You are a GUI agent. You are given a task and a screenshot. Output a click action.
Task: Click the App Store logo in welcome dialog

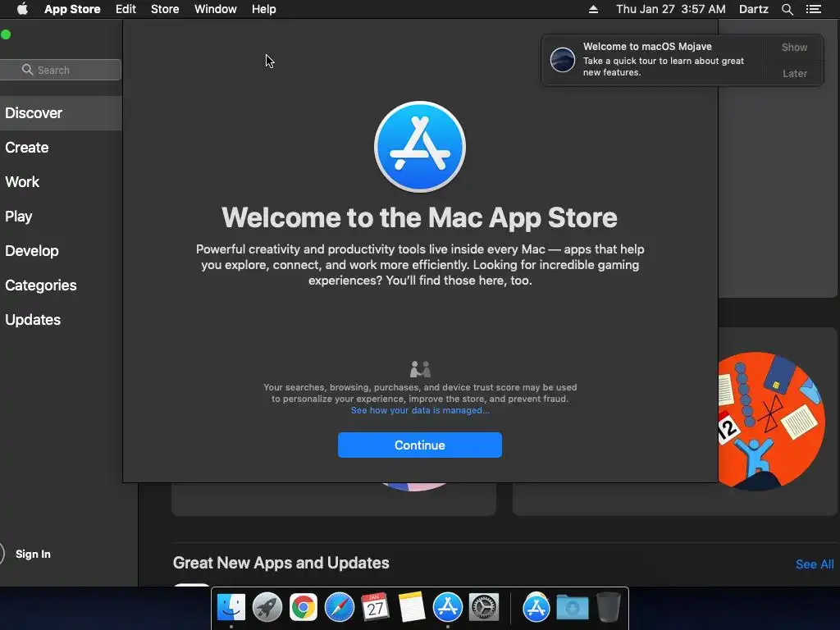[419, 147]
